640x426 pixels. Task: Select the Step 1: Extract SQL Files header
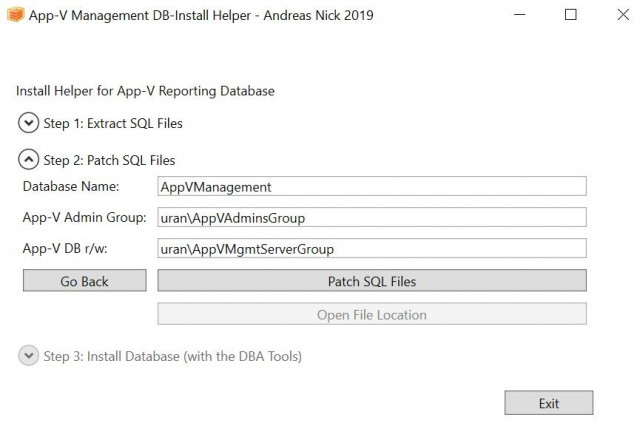pyautogui.click(x=113, y=123)
